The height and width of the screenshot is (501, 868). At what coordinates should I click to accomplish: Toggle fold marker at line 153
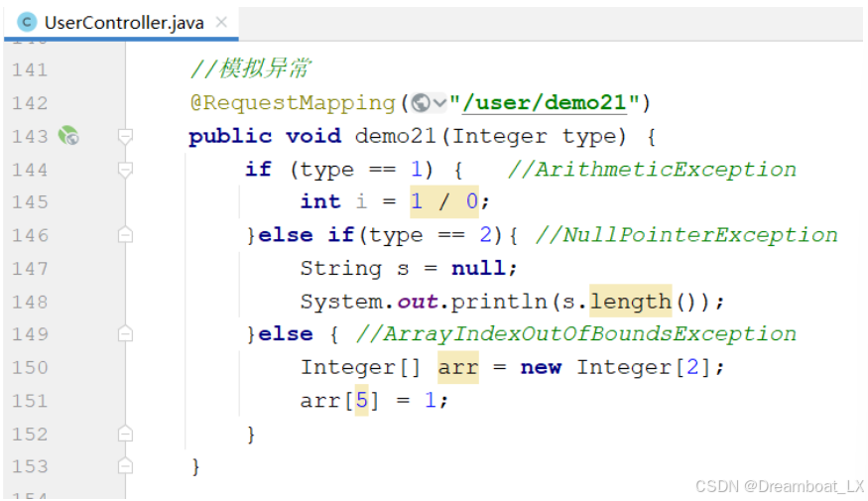click(126, 466)
